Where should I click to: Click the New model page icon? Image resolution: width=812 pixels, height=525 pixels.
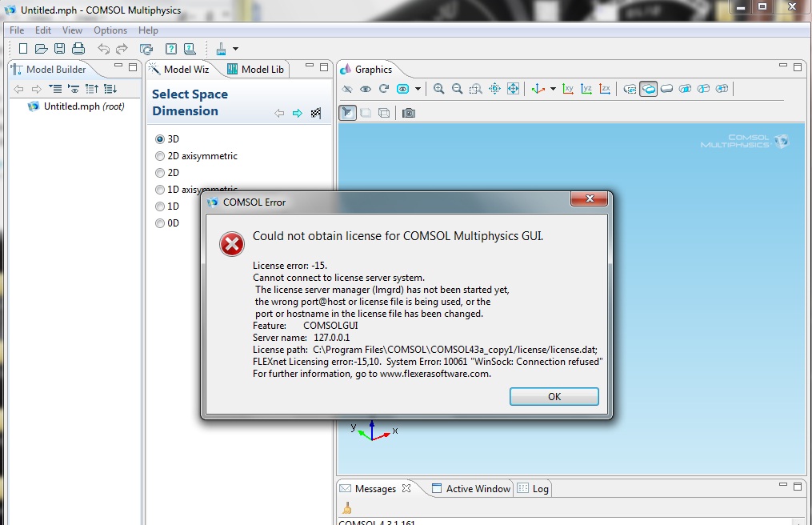pos(22,49)
